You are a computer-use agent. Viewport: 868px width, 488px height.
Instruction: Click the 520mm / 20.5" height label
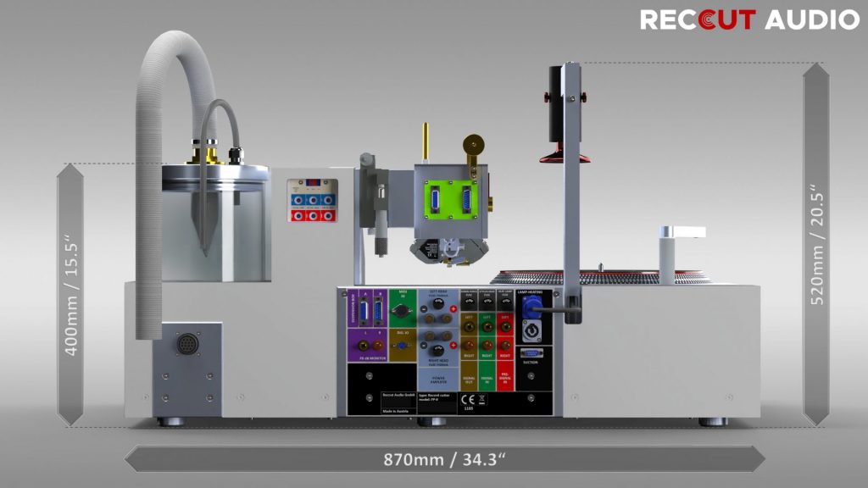click(x=817, y=244)
